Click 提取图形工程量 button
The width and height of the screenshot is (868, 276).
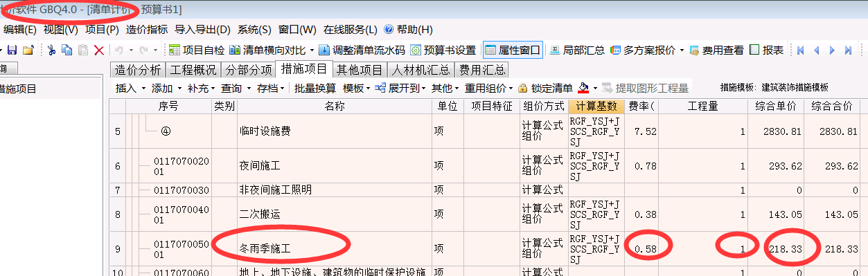[646, 89]
